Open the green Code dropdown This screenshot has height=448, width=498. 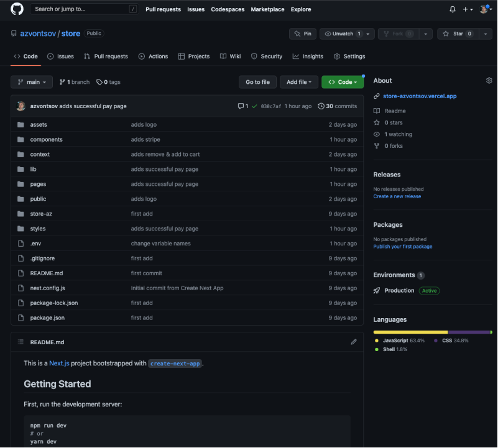(x=343, y=82)
